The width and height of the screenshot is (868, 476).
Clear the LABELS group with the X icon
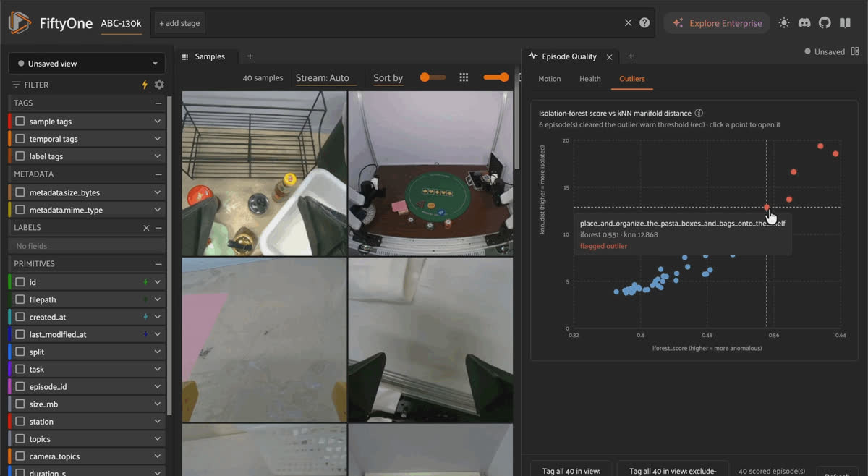(146, 228)
